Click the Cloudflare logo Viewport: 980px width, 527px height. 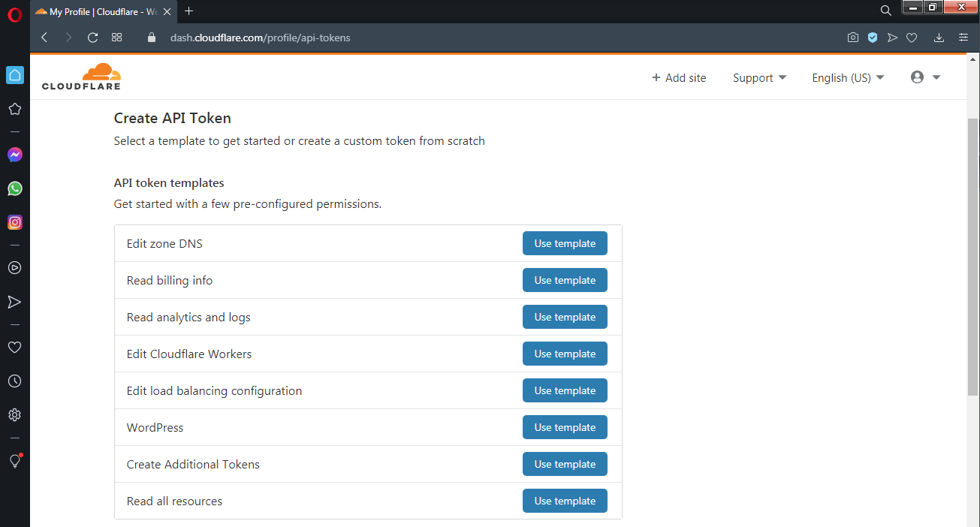tap(81, 77)
